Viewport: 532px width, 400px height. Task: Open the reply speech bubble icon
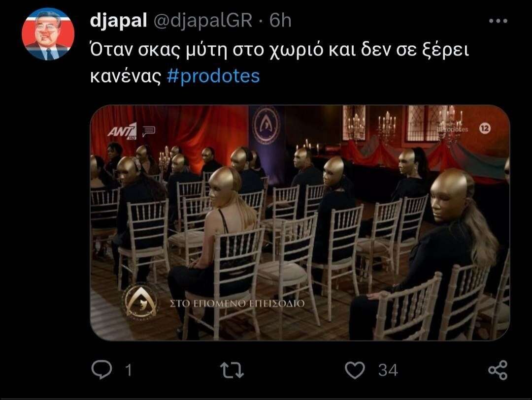[101, 369]
